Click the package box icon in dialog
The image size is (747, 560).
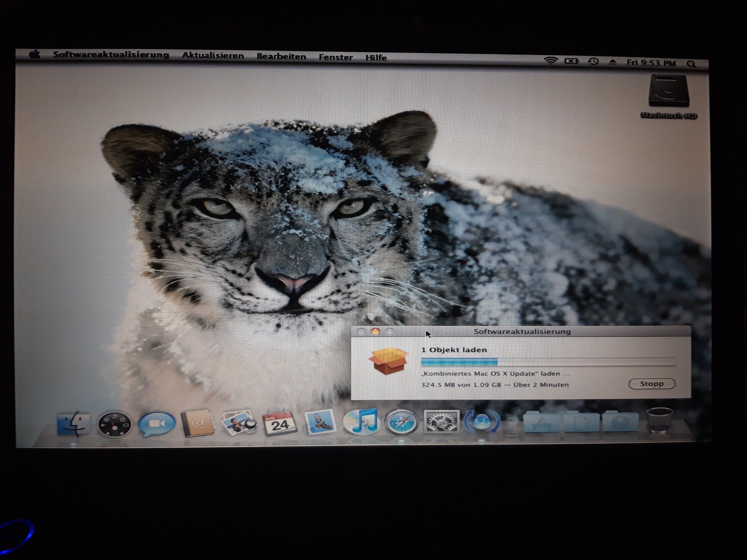coord(389,360)
